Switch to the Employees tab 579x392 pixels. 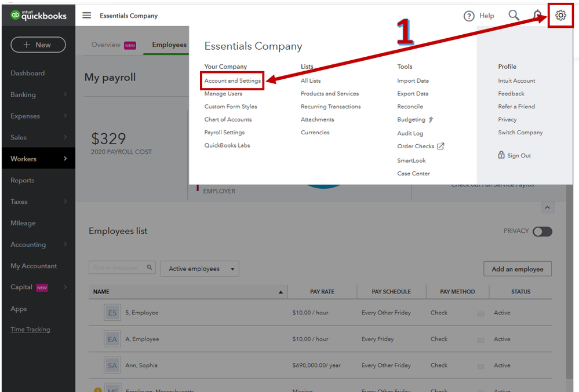click(x=169, y=45)
